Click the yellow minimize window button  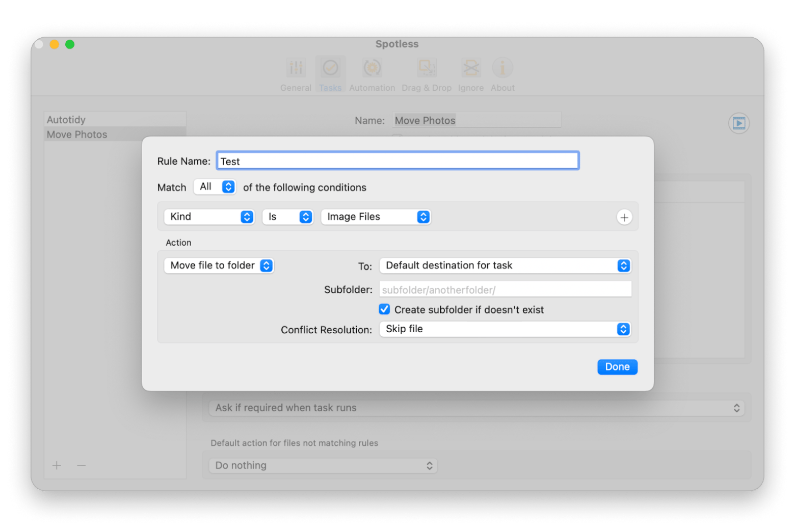click(x=55, y=44)
